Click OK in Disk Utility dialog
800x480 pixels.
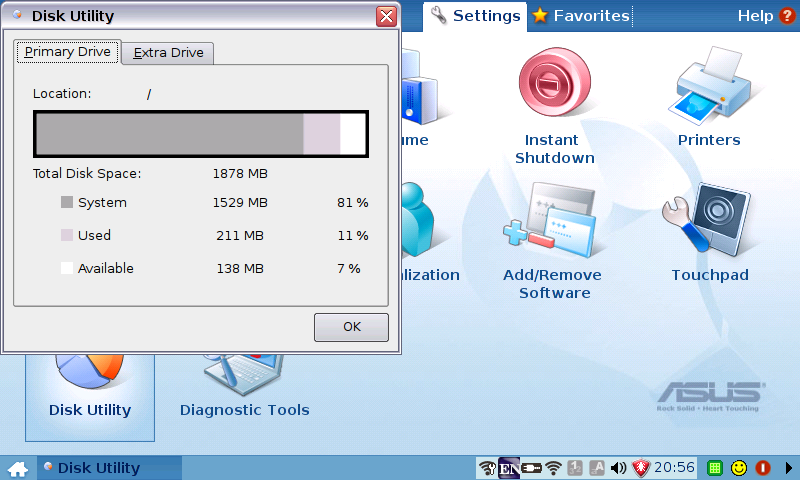(351, 327)
